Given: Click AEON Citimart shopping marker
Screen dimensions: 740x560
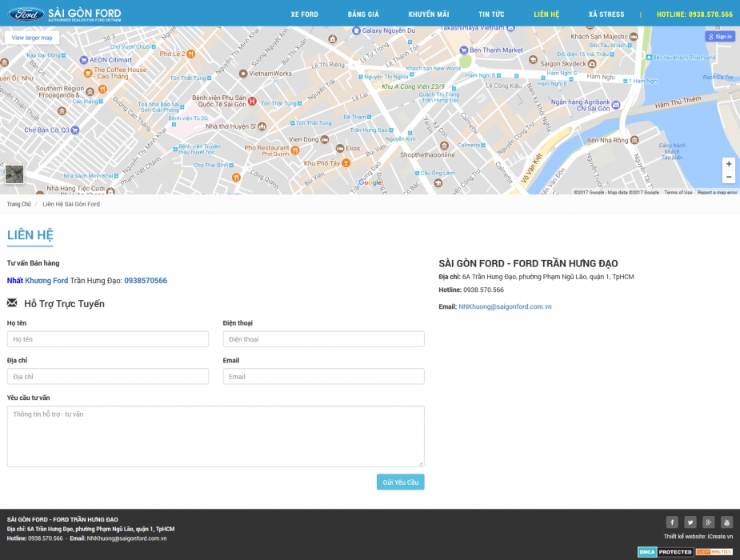Looking at the screenshot, I should pyautogui.click(x=84, y=60).
